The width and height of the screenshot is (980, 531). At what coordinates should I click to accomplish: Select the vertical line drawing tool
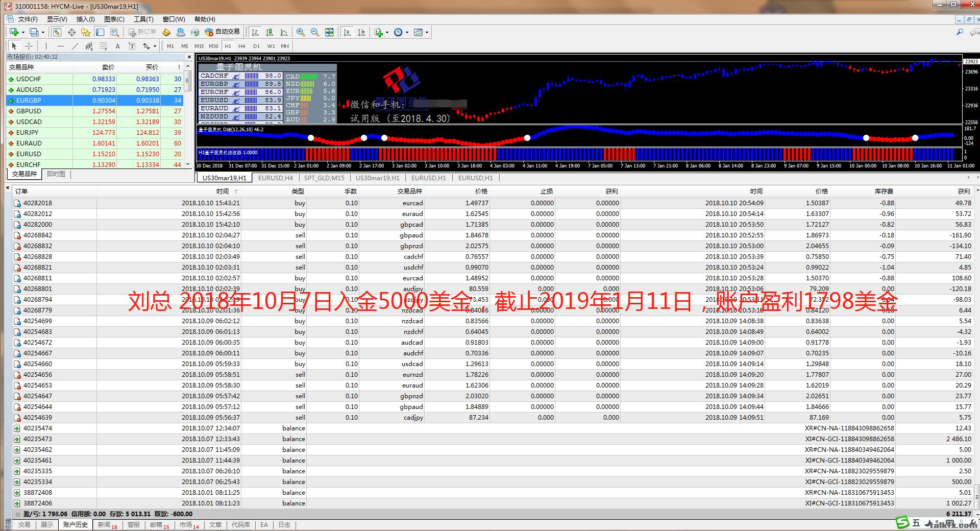[x=46, y=46]
